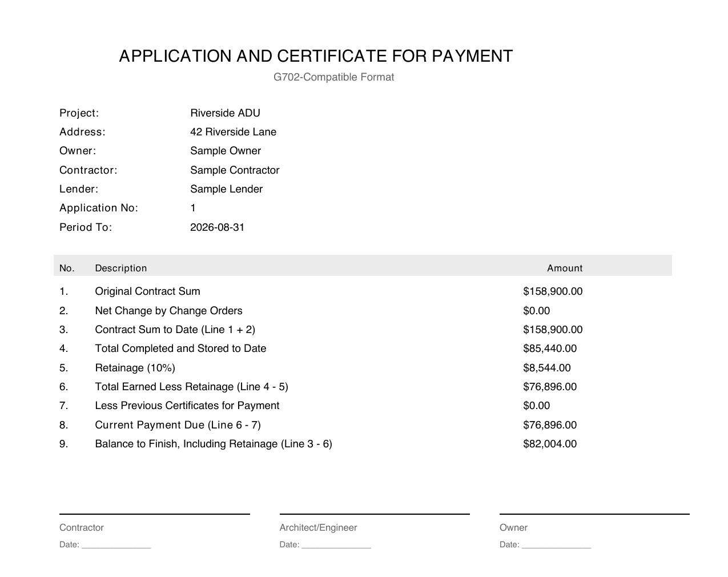The width and height of the screenshot is (728, 577).
Task: Click the 'Owner' signature label at bottom
Action: (513, 528)
